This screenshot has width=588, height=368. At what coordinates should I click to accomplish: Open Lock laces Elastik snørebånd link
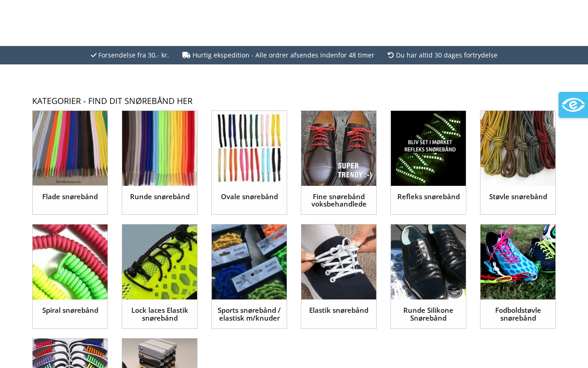coord(159,314)
